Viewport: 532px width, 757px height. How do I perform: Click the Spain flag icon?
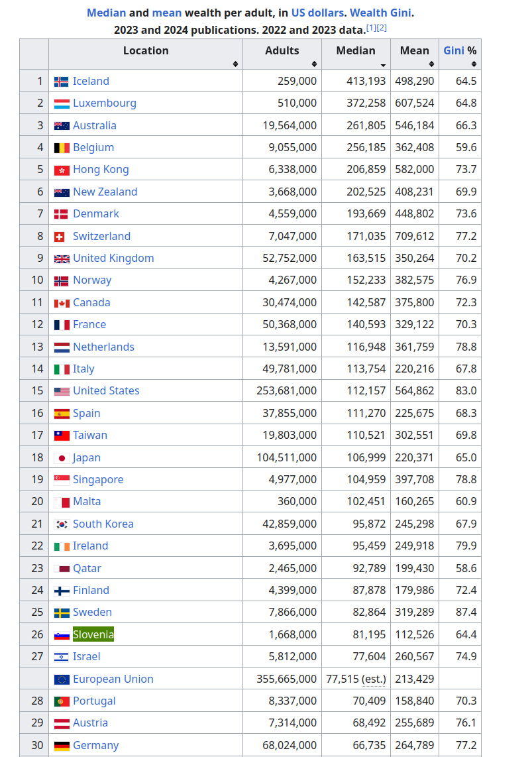point(61,414)
